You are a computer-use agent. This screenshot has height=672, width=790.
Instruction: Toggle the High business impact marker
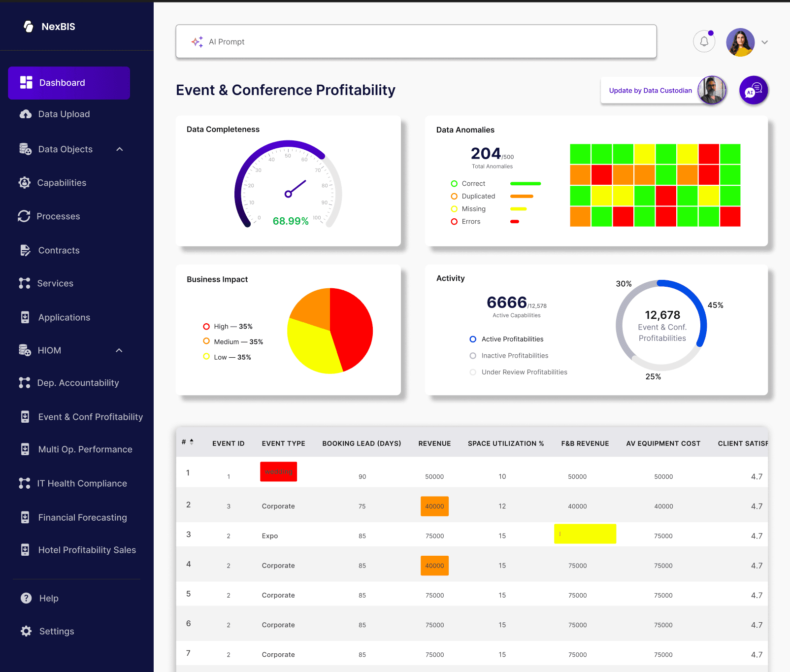[206, 326]
